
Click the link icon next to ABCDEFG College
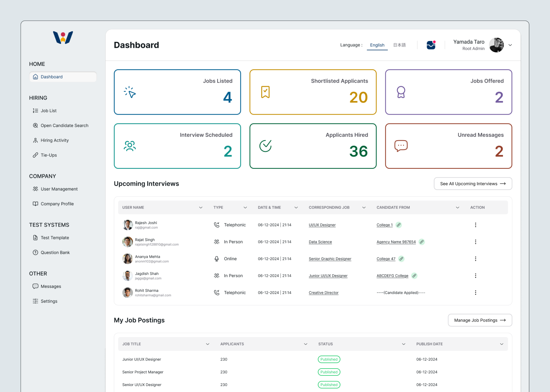(414, 276)
